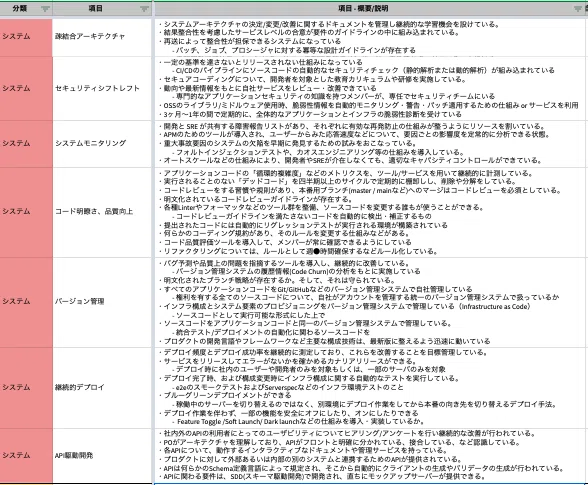
Task: Select the 項目 header cell text
Action: 96,8
